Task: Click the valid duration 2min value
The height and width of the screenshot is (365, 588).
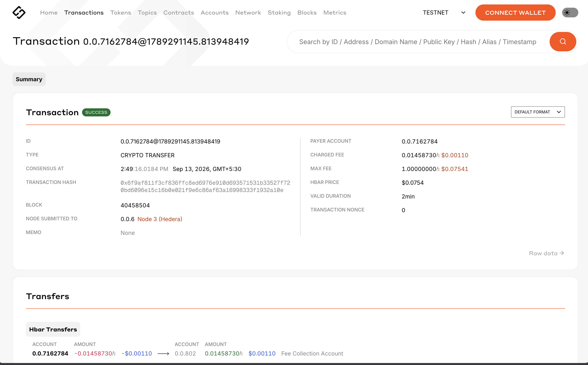Action: (408, 196)
